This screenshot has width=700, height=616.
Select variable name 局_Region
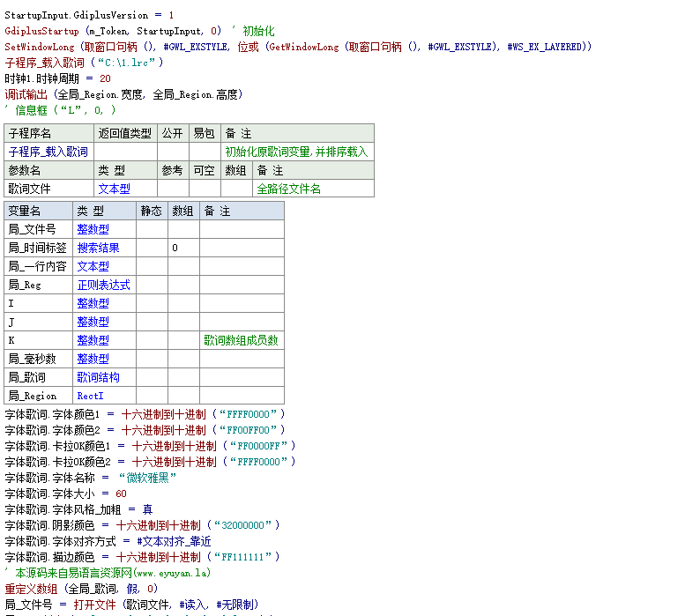(39, 396)
